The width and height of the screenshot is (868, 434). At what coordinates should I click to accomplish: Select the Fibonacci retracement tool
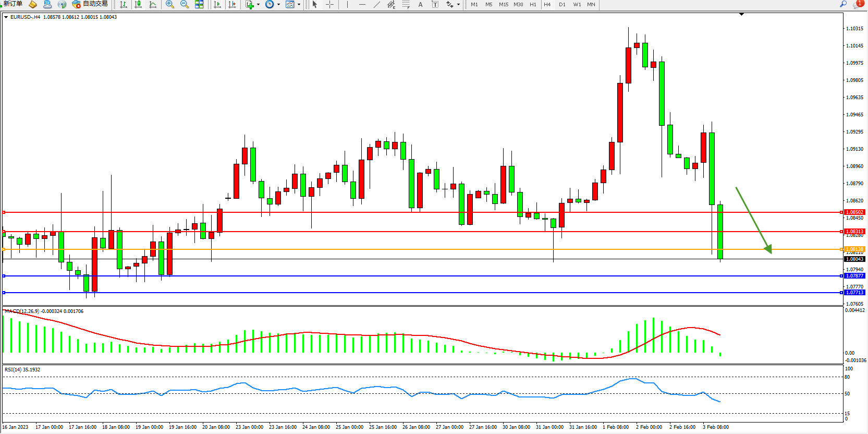406,5
